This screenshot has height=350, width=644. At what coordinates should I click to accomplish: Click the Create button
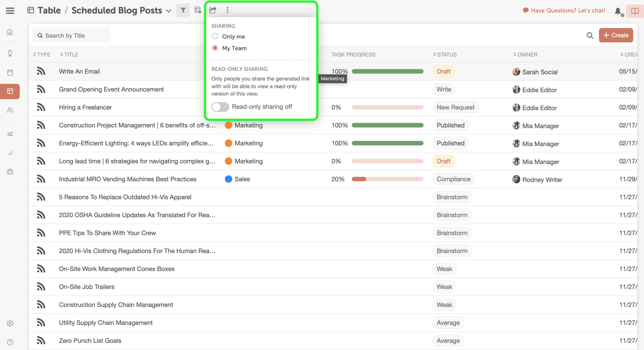[x=616, y=35]
